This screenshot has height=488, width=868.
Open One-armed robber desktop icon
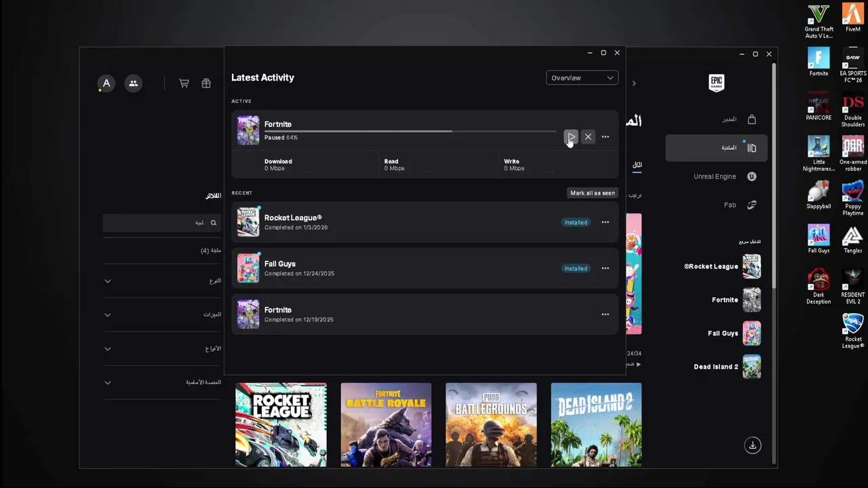click(852, 154)
